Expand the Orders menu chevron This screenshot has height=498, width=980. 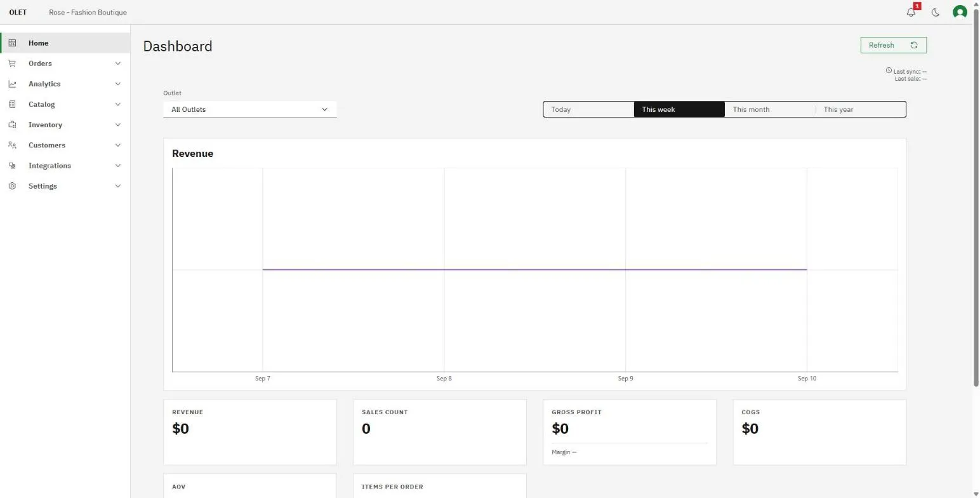tap(117, 64)
